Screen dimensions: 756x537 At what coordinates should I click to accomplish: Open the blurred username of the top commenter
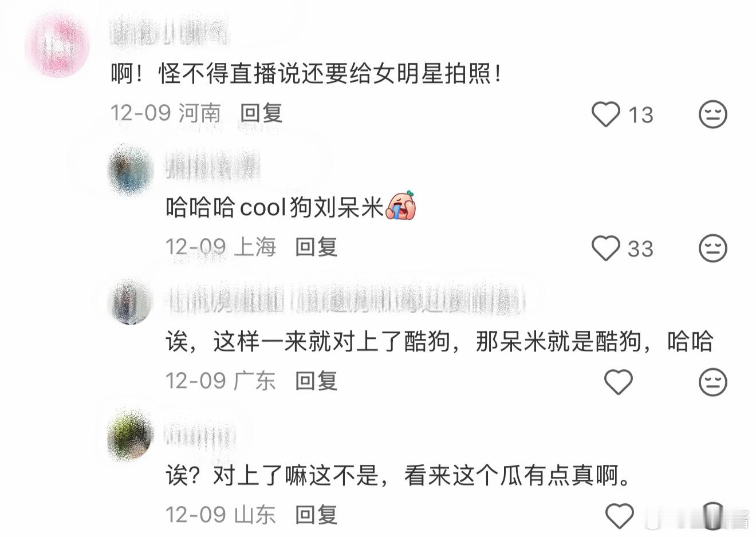(170, 32)
